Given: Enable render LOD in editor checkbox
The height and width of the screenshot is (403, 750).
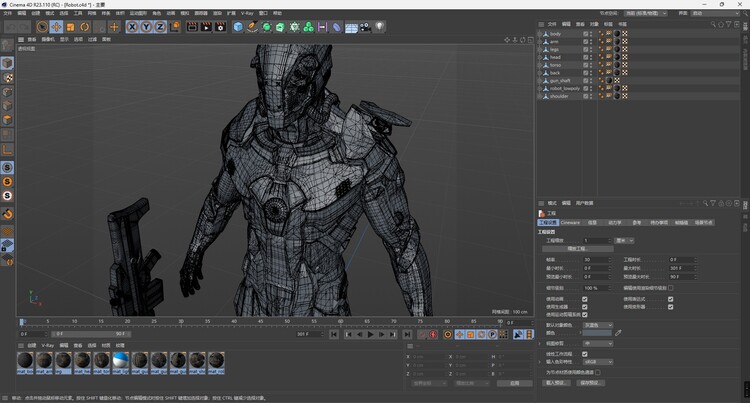Looking at the screenshot, I should coord(671,288).
